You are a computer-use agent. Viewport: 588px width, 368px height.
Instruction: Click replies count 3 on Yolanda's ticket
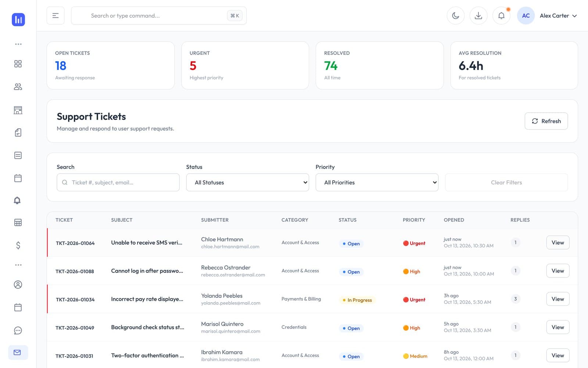(515, 299)
